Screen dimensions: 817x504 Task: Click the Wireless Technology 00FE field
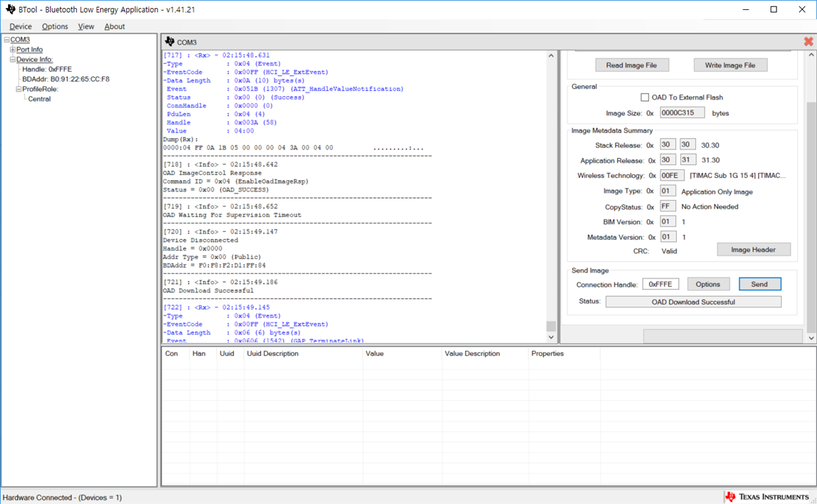(x=672, y=175)
